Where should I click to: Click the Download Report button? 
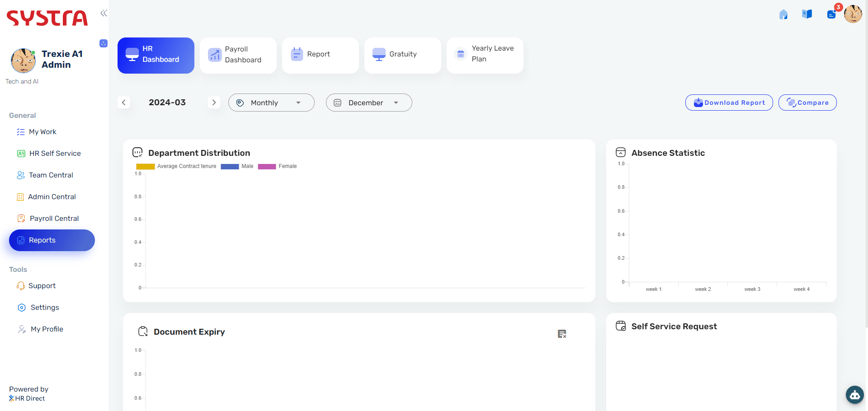pos(729,103)
